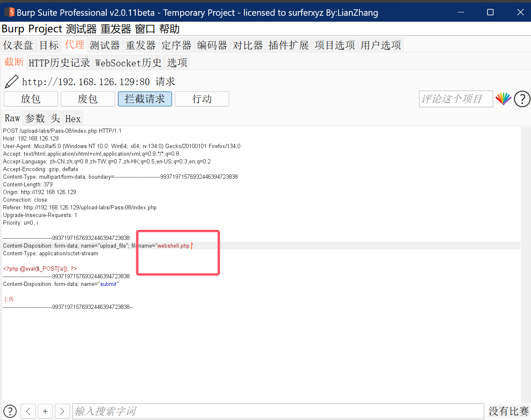Open help icon beside comment field

(x=522, y=99)
